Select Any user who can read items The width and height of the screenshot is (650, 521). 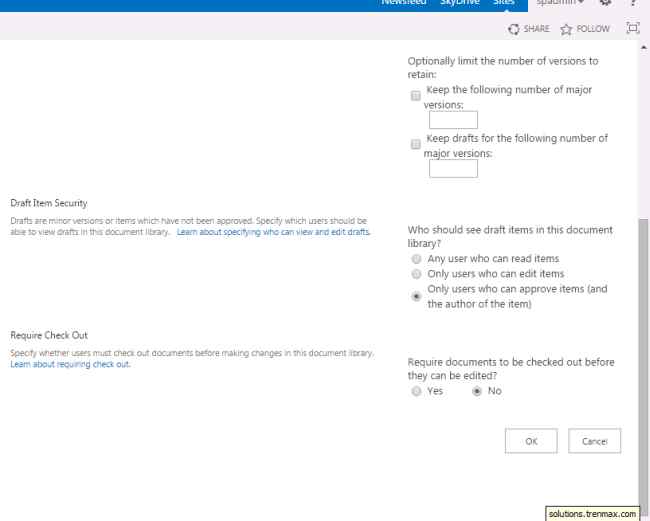click(x=416, y=259)
